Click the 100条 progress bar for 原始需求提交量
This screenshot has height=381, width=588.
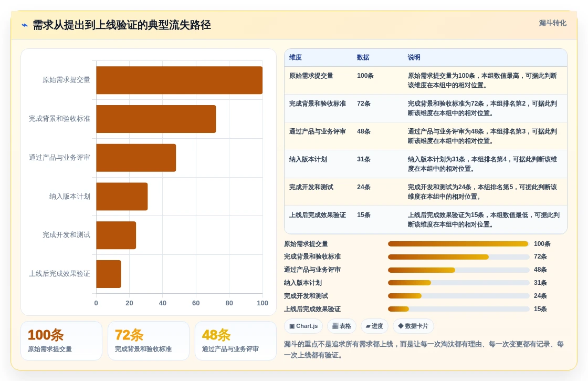(458, 244)
